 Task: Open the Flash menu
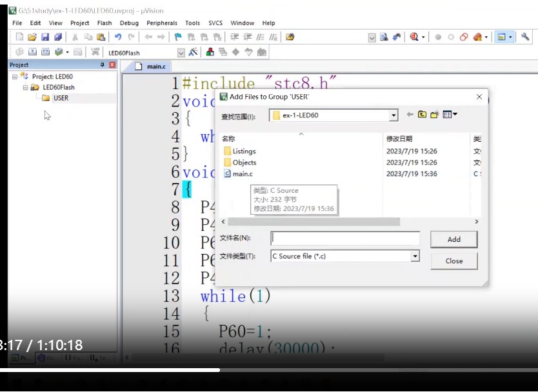tap(105, 23)
